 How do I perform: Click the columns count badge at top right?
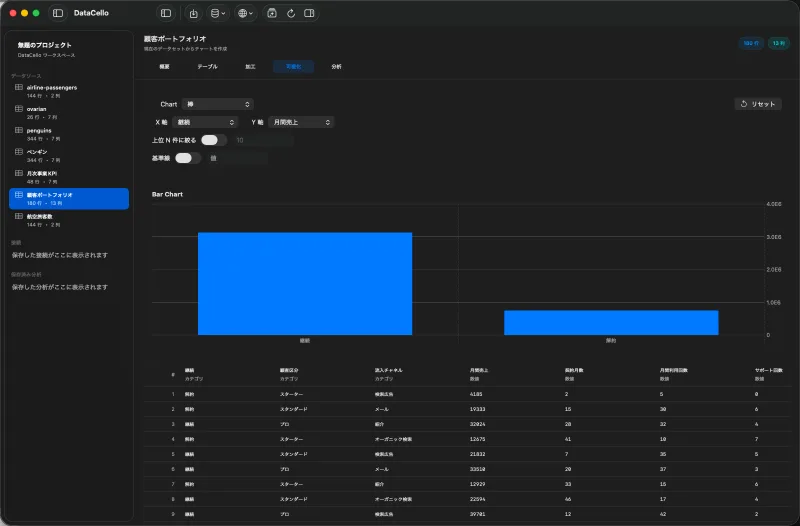pos(779,43)
